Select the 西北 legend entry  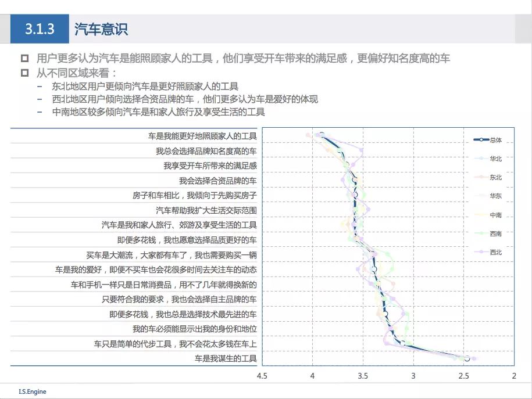(x=488, y=252)
